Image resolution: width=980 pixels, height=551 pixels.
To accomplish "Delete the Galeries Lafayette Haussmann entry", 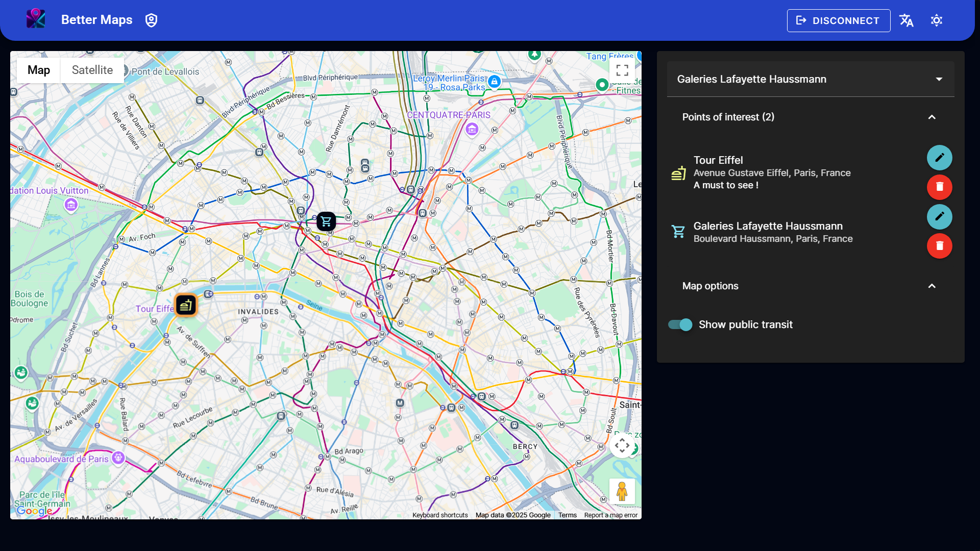I will click(939, 246).
